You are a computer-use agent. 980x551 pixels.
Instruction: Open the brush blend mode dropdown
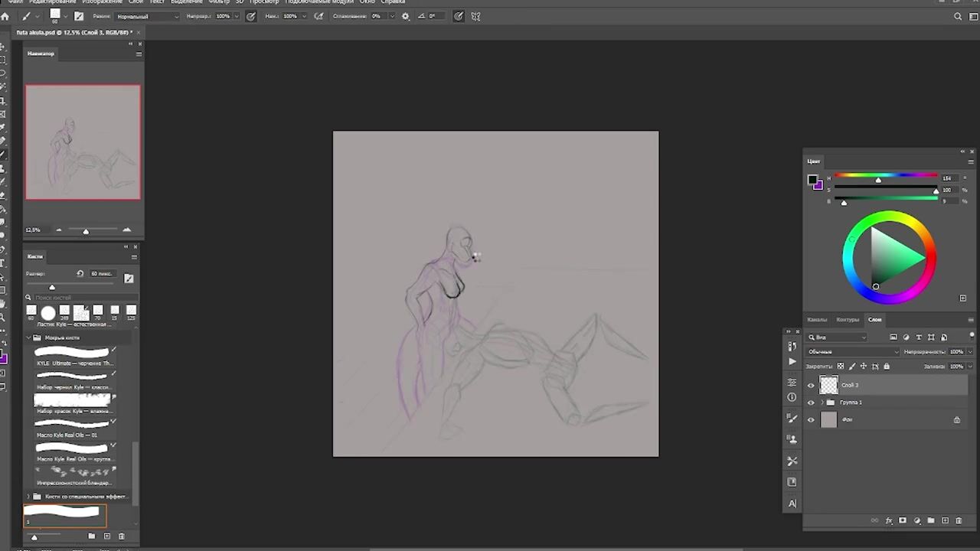147,16
